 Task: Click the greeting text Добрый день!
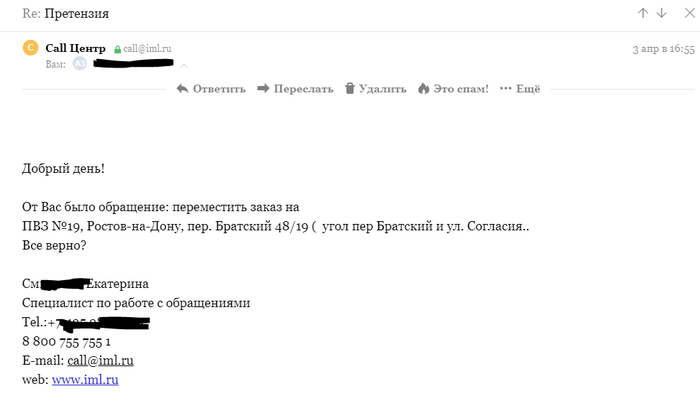[63, 168]
